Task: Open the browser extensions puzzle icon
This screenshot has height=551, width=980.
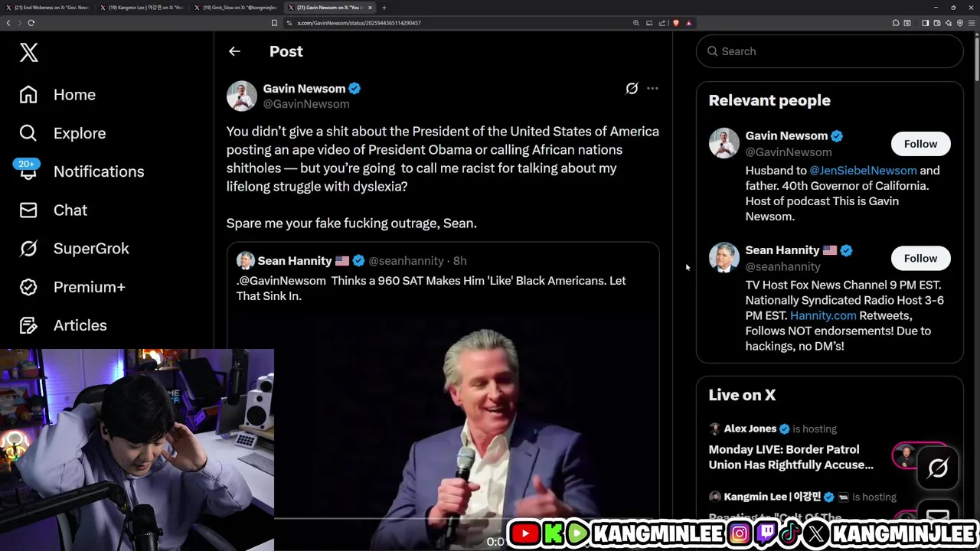Action: 896,23
